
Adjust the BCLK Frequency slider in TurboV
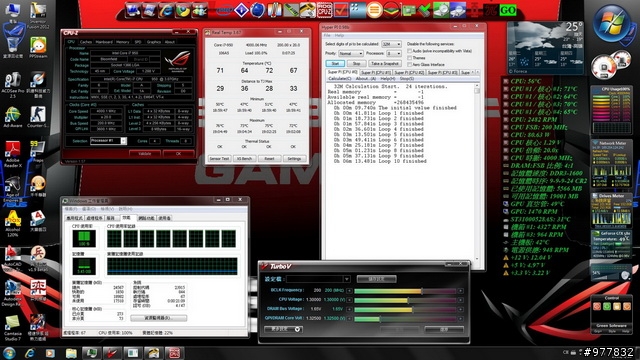coord(405,291)
